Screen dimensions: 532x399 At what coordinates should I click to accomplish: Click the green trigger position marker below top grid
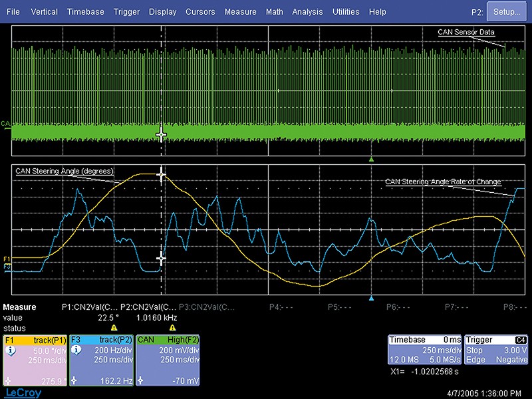pos(372,160)
